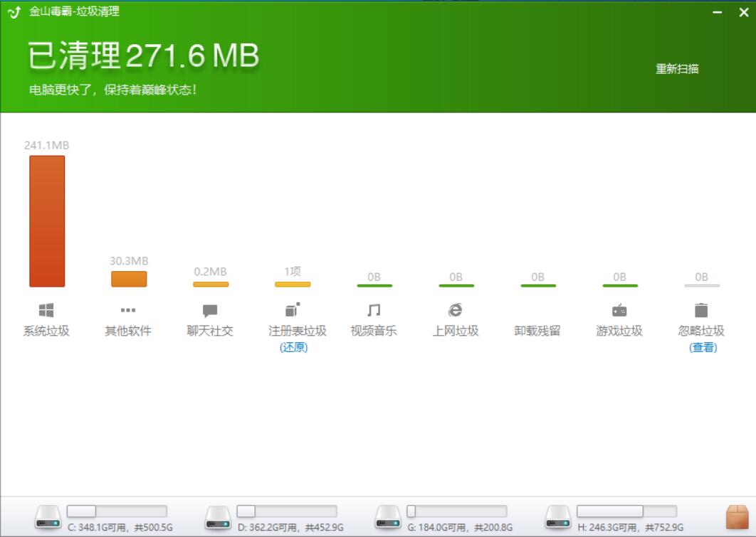Click the (查看) view link

pyautogui.click(x=703, y=347)
